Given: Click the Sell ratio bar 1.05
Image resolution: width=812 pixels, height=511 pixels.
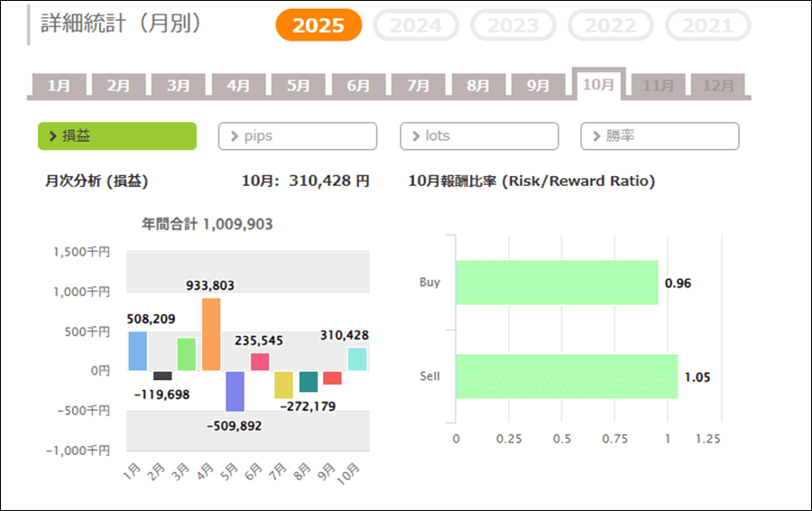Looking at the screenshot, I should [567, 376].
